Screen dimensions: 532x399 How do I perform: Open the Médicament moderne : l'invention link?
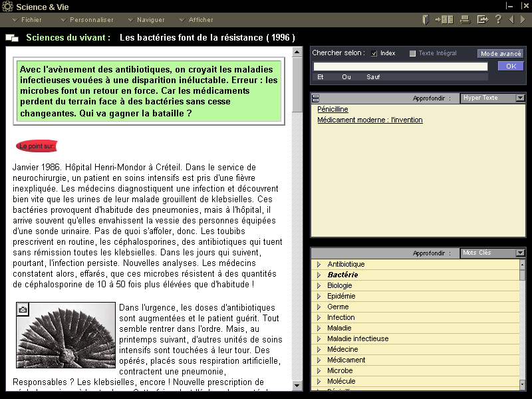[370, 120]
